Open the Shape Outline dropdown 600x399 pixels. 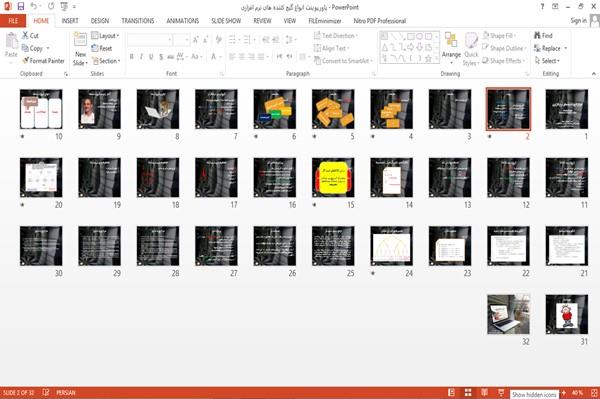tap(504, 48)
